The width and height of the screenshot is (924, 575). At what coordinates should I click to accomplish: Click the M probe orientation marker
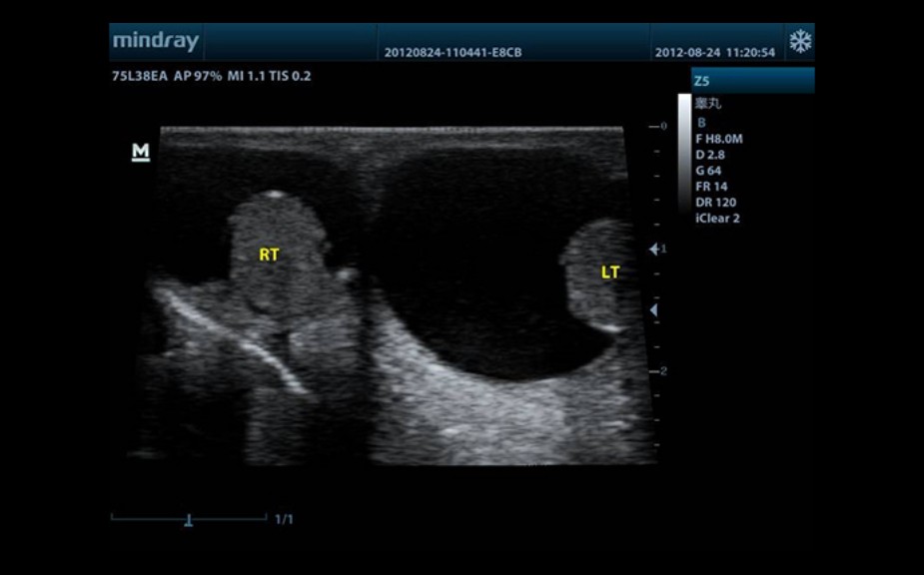[x=141, y=153]
